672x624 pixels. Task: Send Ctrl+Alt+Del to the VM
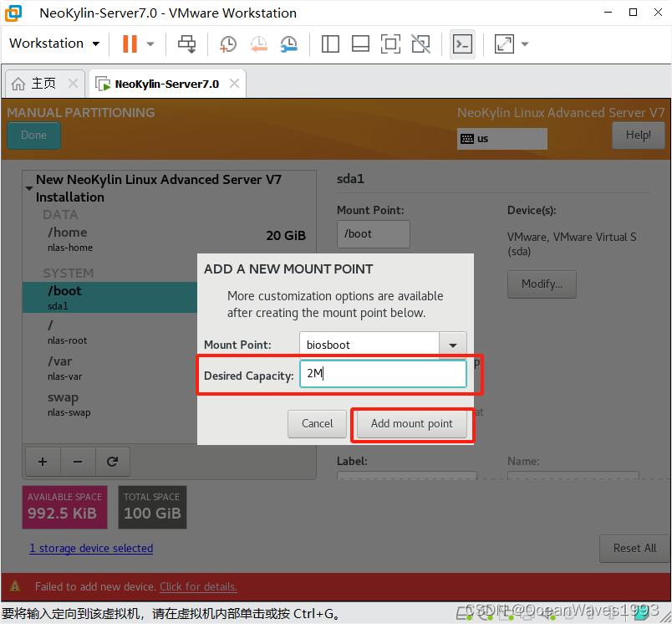(187, 43)
